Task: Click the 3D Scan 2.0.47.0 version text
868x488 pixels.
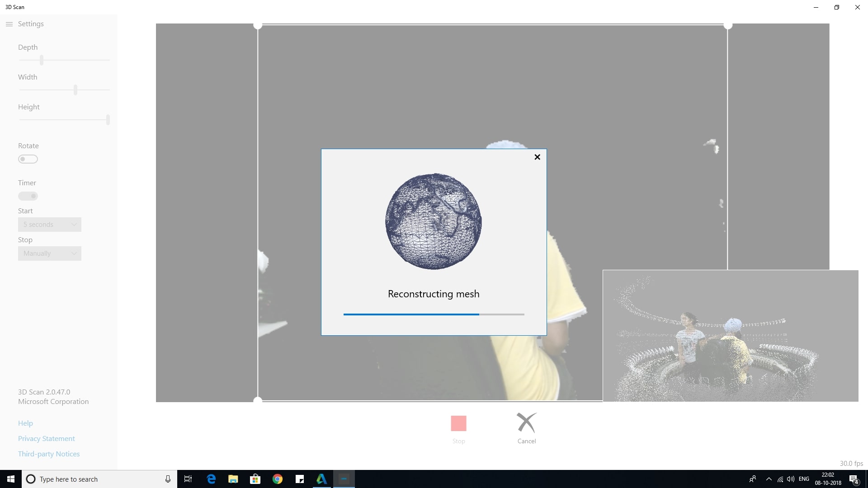Action: 44,392
